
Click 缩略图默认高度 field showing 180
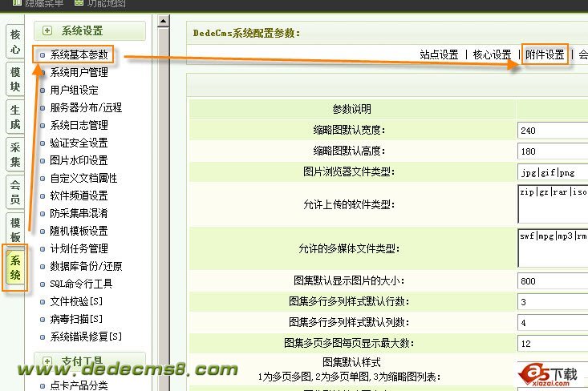(553, 151)
